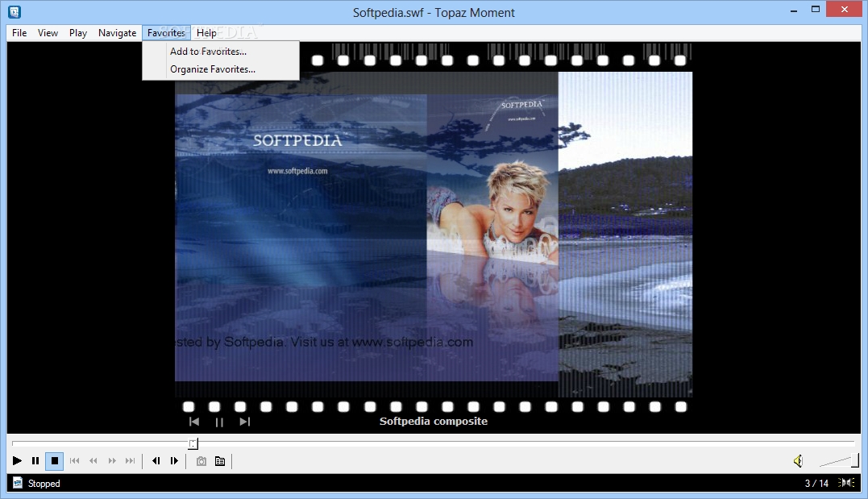Close the open Favorites menu
The image size is (868, 499).
click(166, 33)
